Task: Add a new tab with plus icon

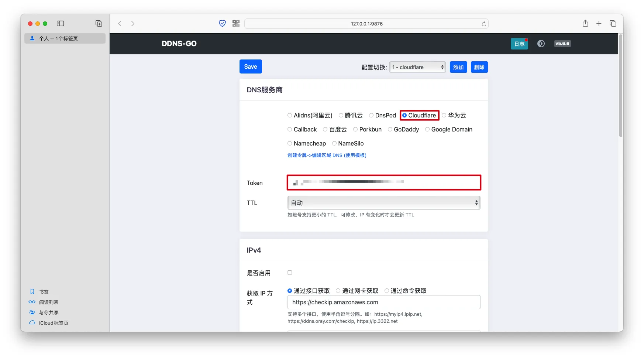Action: click(x=599, y=24)
